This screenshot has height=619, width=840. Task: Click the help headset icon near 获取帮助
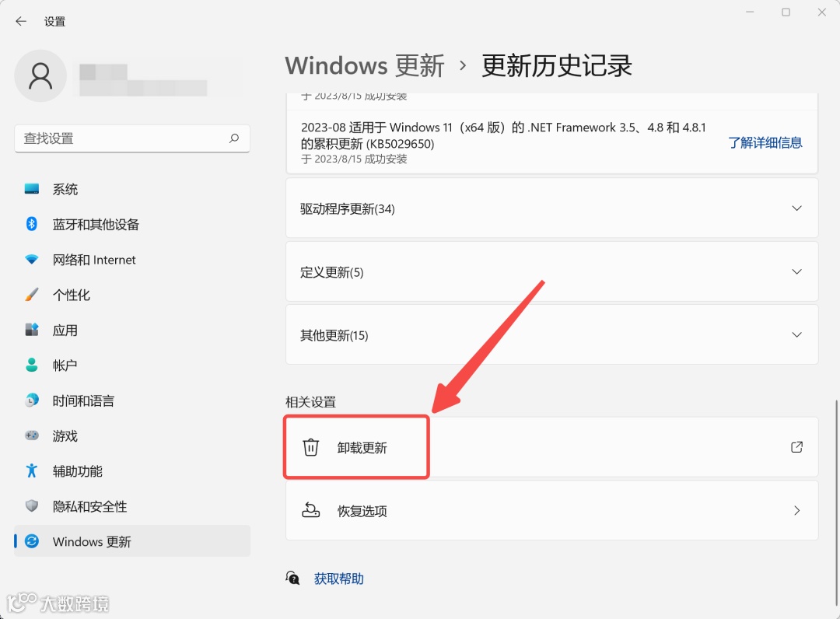[x=292, y=579]
